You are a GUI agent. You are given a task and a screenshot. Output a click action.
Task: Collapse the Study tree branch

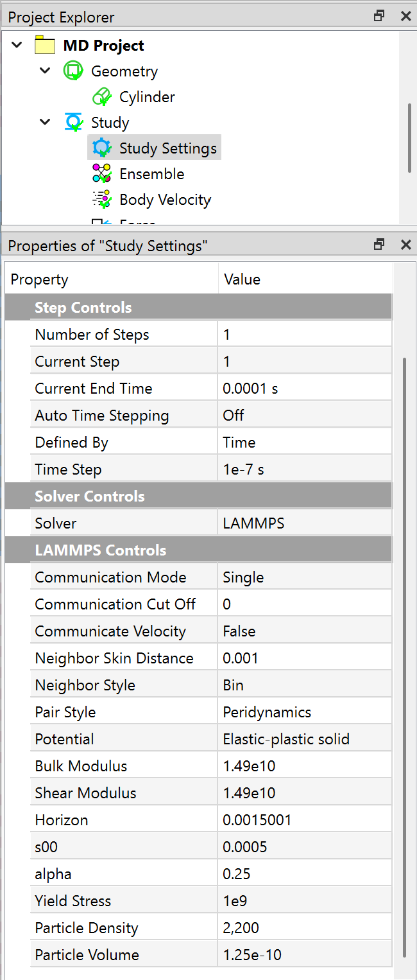45,122
